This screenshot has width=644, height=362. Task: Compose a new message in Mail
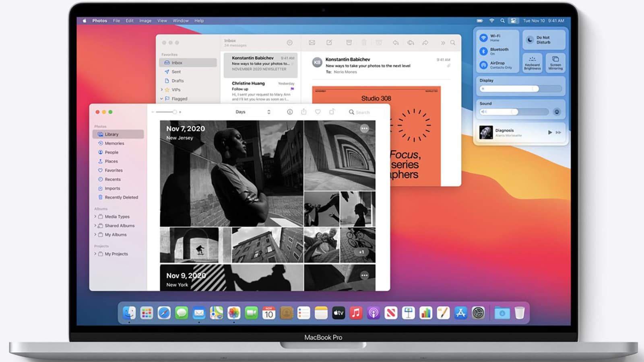pos(329,43)
